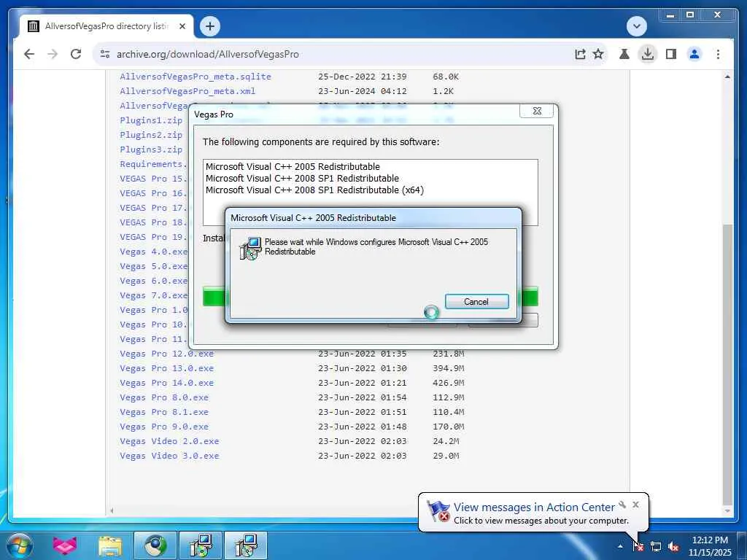The image size is (747, 560).
Task: Open Vegas 7.0.exe link
Action: click(153, 295)
